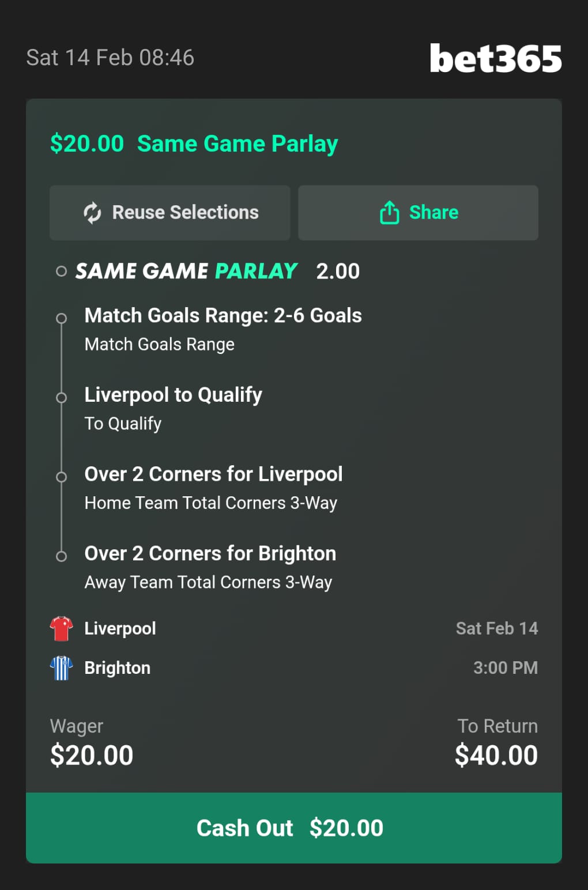This screenshot has width=588, height=890.
Task: Select the Match Goals Range 2-6 Goals selection
Action: pyautogui.click(x=223, y=316)
